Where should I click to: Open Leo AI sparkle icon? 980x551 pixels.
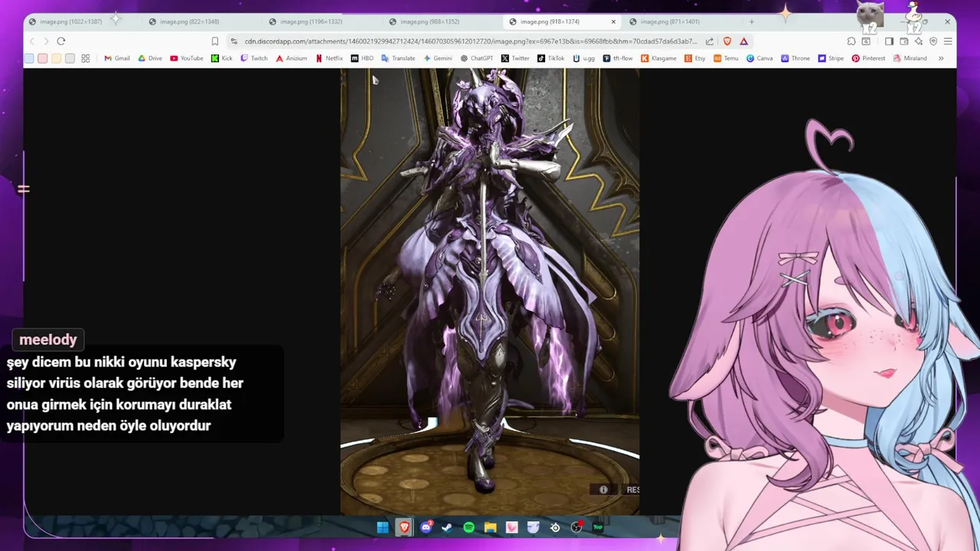click(x=919, y=41)
